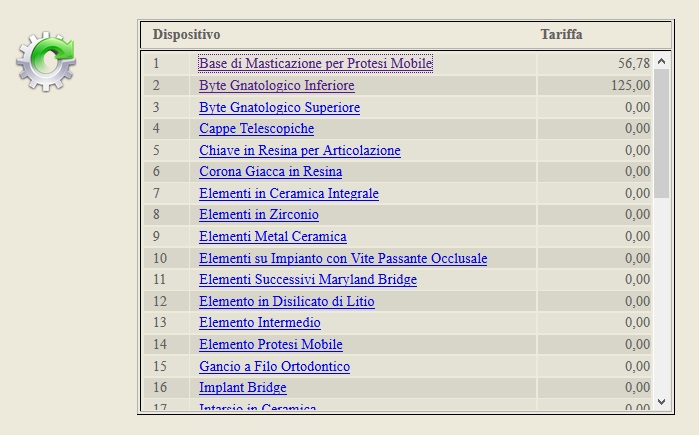Open Elementi su Impianto con Vite Passante
This screenshot has height=435, width=699.
click(x=343, y=259)
